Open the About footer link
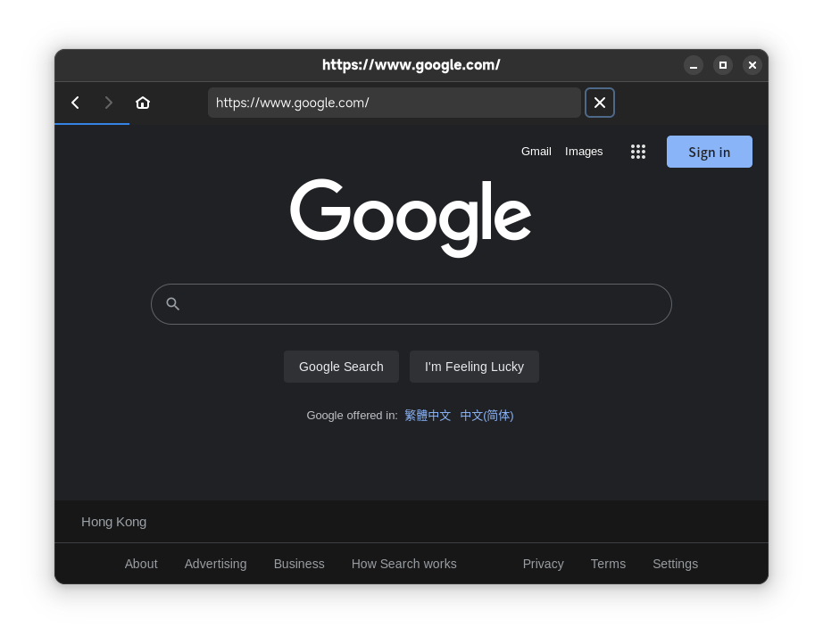The image size is (823, 644). click(141, 564)
